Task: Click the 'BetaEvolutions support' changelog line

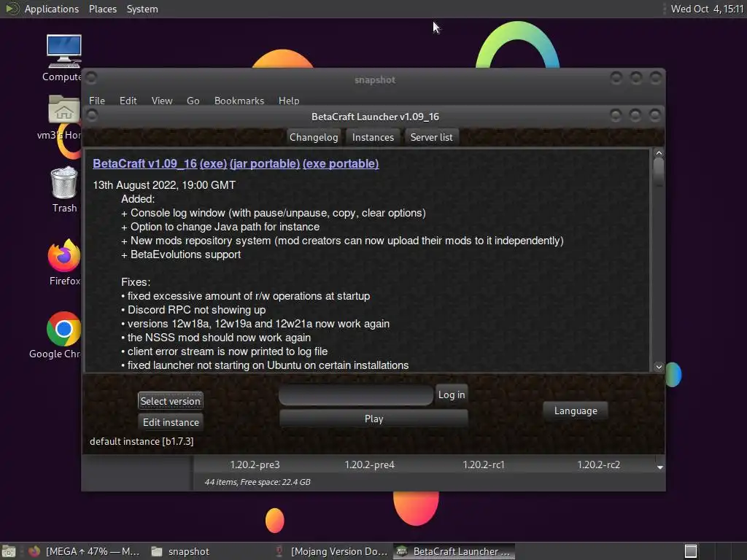Action: pyautogui.click(x=181, y=254)
